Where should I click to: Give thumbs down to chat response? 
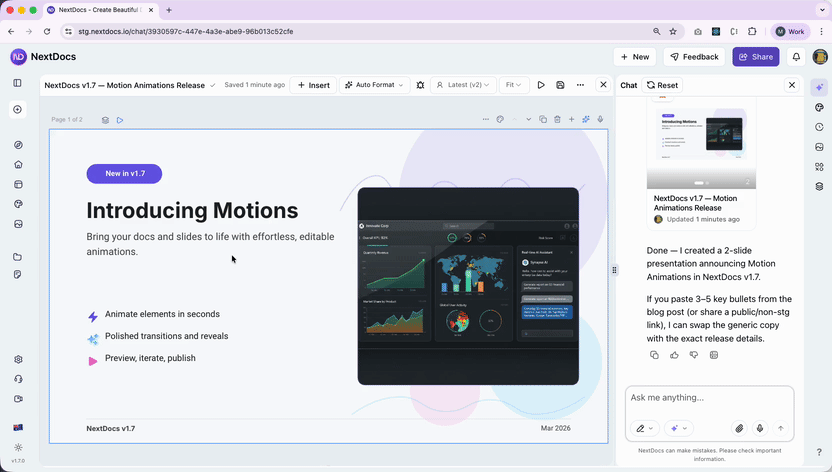[694, 355]
